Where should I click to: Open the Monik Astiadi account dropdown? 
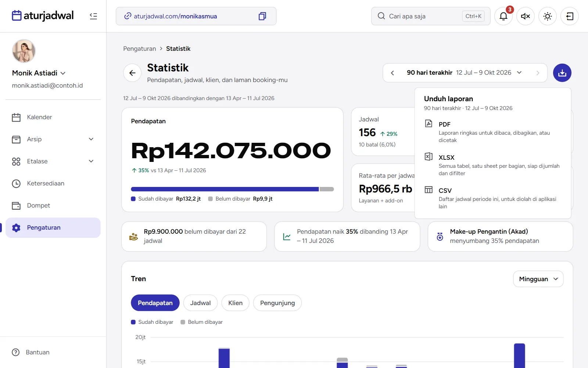(x=39, y=73)
